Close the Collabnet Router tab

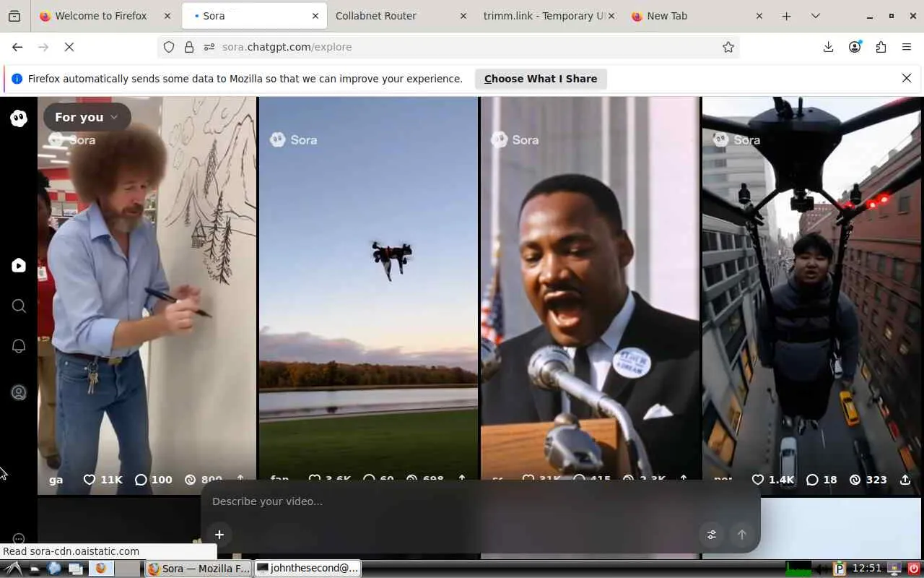point(463,16)
